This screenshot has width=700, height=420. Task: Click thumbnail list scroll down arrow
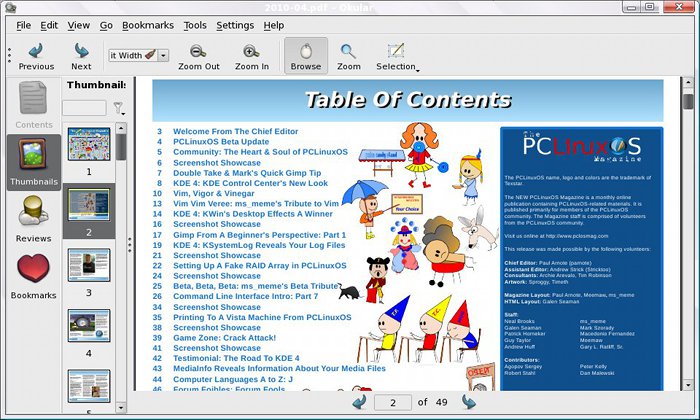coord(121,408)
